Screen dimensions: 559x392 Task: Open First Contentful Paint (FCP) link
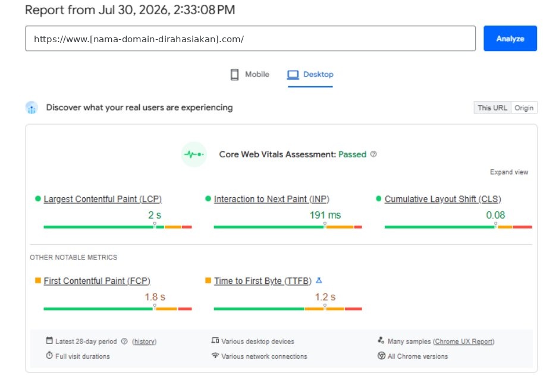97,281
